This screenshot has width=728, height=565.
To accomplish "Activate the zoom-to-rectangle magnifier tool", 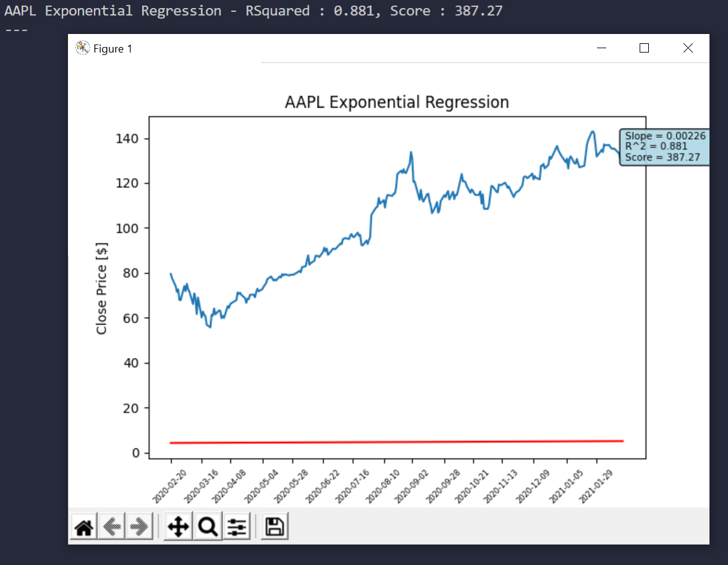I will 206,525.
